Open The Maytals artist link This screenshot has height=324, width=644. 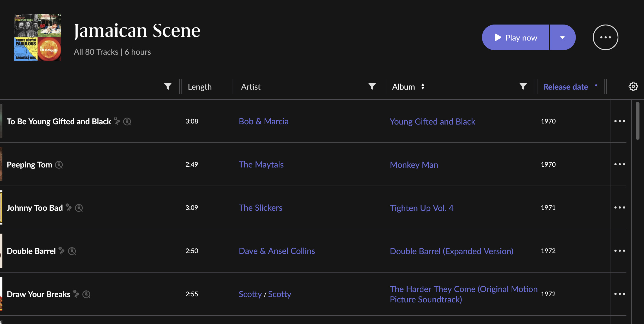click(261, 165)
